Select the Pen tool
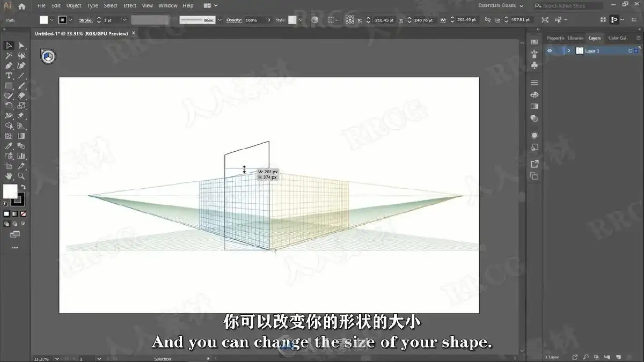Viewport: 644px width, 362px height. [9, 65]
